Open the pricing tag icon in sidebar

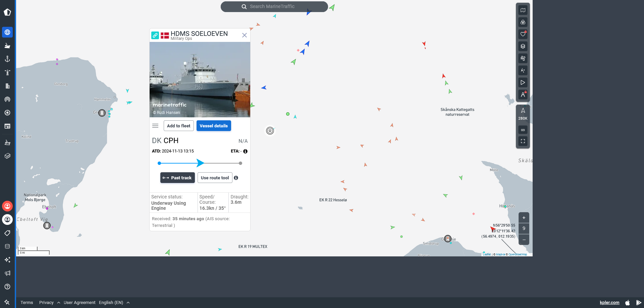[x=7, y=233]
